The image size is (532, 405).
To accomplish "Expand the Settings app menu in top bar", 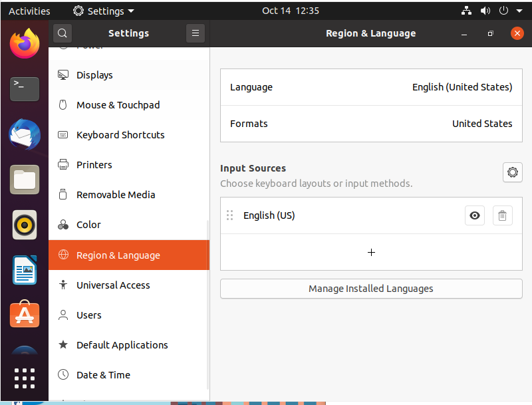I will pos(104,11).
